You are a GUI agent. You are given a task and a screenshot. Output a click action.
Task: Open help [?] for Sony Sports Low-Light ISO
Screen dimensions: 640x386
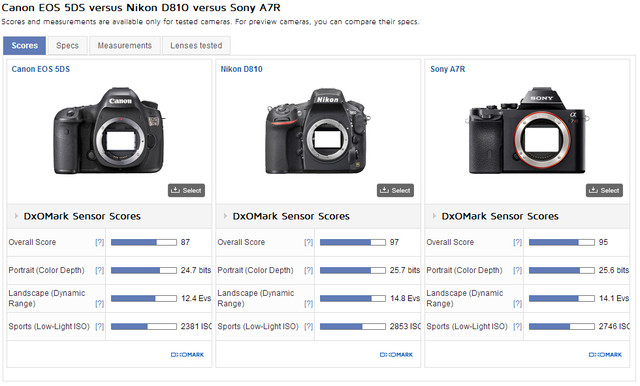(518, 326)
